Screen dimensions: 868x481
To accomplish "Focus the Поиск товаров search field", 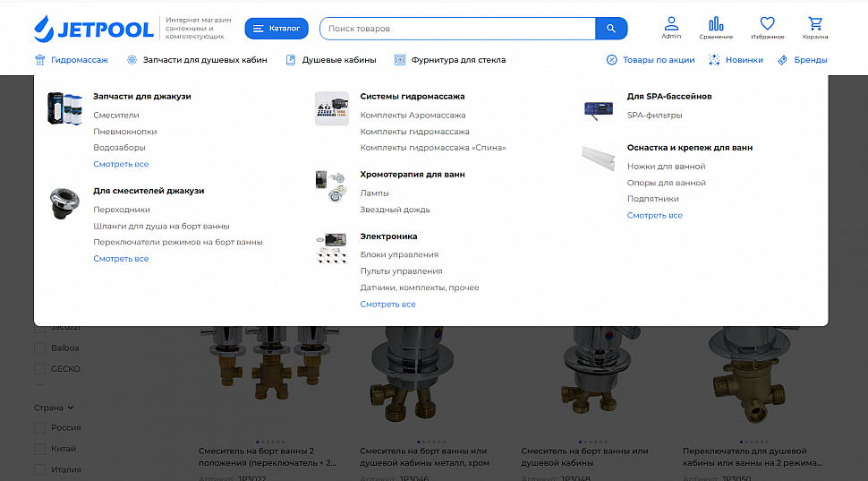I will pyautogui.click(x=457, y=29).
